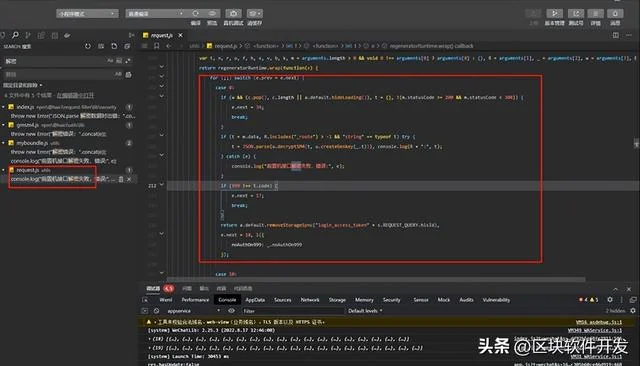This screenshot has height=366, width=640.
Task: Open the appservice context dropdown
Action: pyautogui.click(x=193, y=311)
